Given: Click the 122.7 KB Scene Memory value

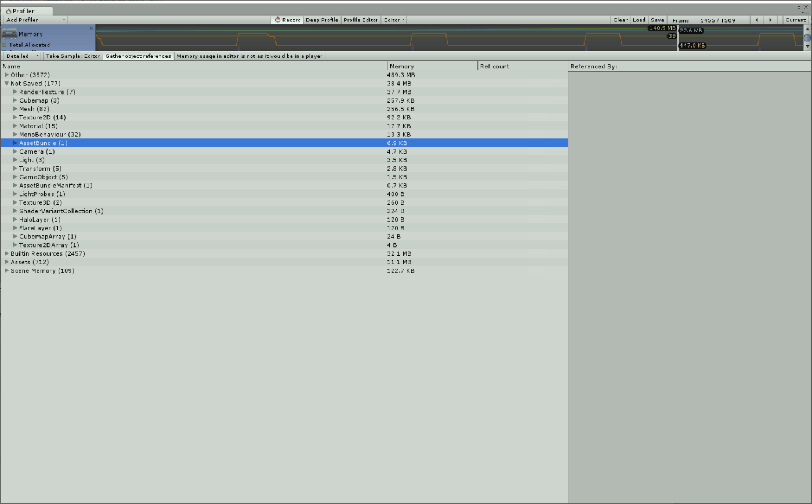Looking at the screenshot, I should [401, 270].
